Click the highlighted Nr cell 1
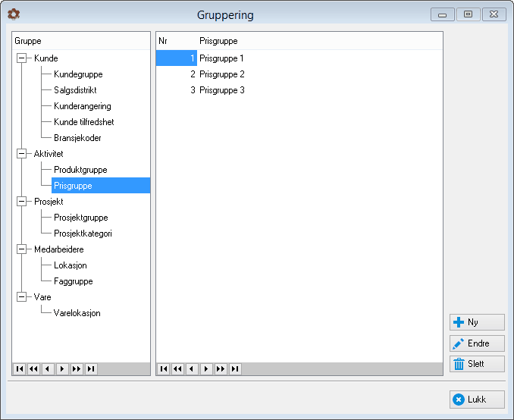Viewport: 514px width, 420px height. 177,58
